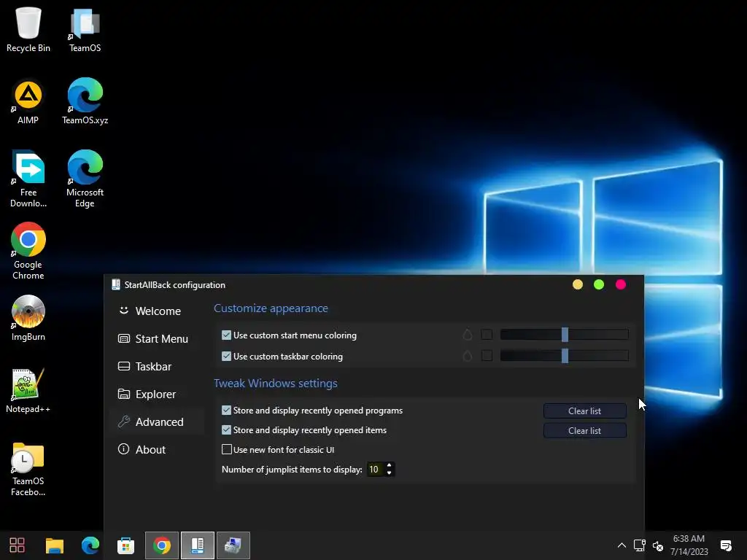Open the Start Menu section
The width and height of the screenshot is (747, 560).
click(156, 338)
